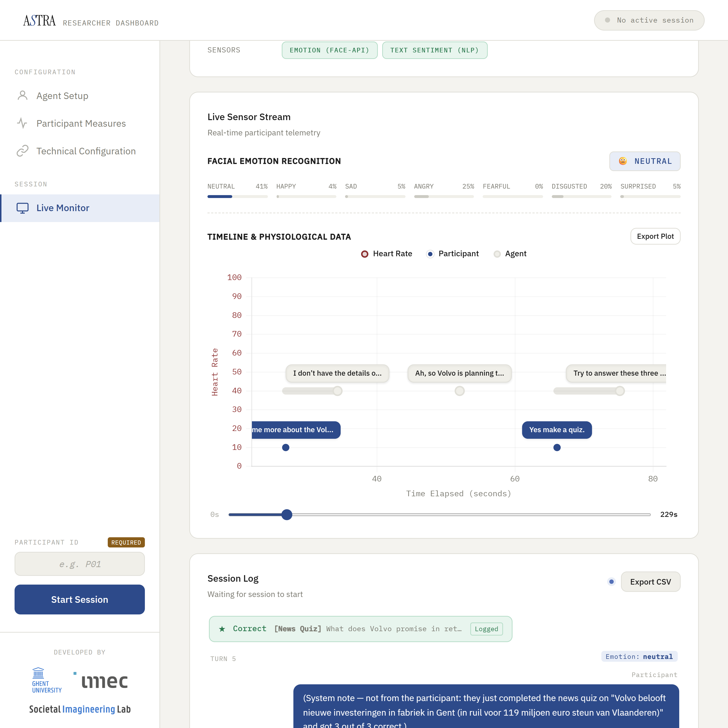This screenshot has width=728, height=728.
Task: Click the System note participant message bubble
Action: click(x=486, y=706)
